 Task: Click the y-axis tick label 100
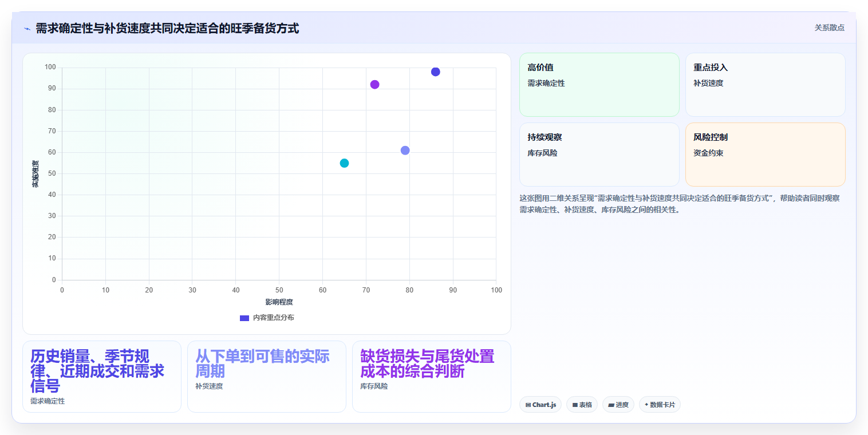(x=50, y=68)
